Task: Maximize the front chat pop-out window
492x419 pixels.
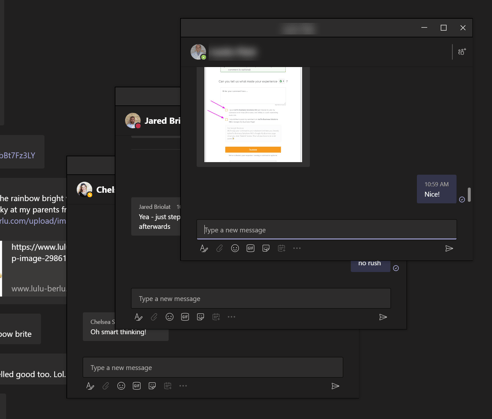Action: click(x=444, y=28)
